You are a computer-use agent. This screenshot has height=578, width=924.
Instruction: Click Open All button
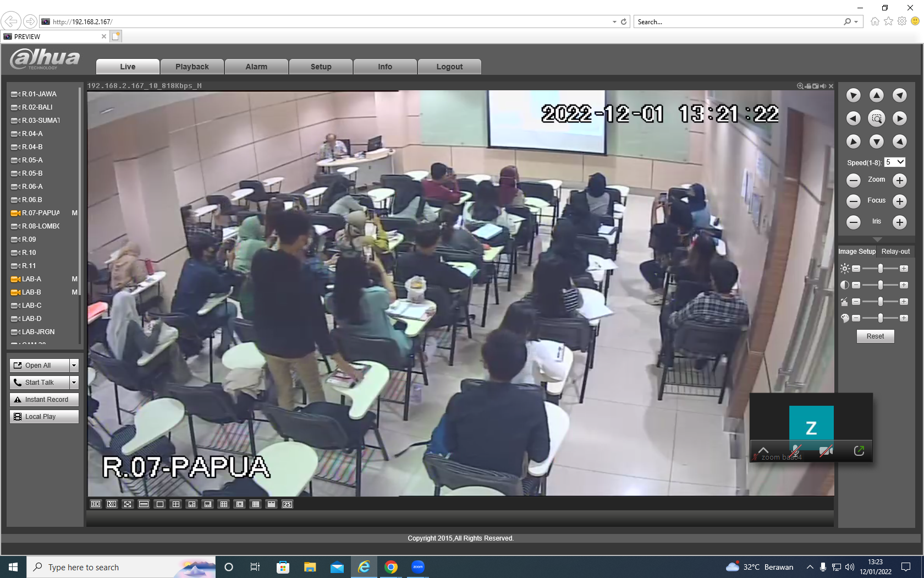pyautogui.click(x=40, y=366)
